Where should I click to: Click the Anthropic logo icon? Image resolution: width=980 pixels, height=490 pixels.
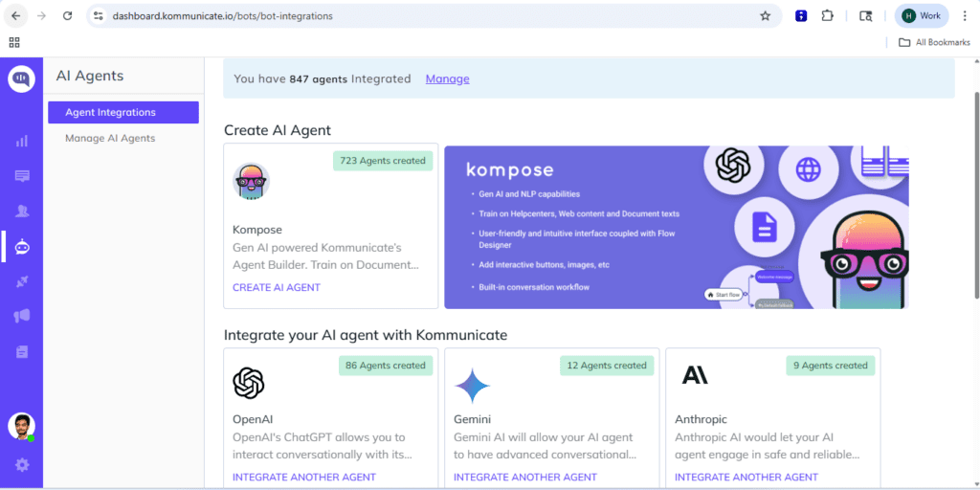tap(695, 375)
